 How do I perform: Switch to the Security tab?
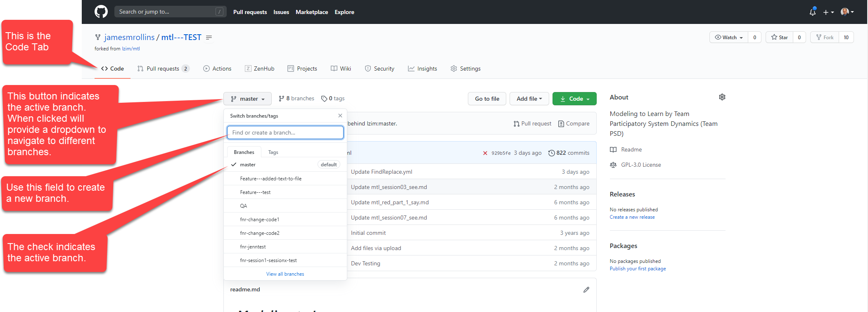click(x=379, y=69)
